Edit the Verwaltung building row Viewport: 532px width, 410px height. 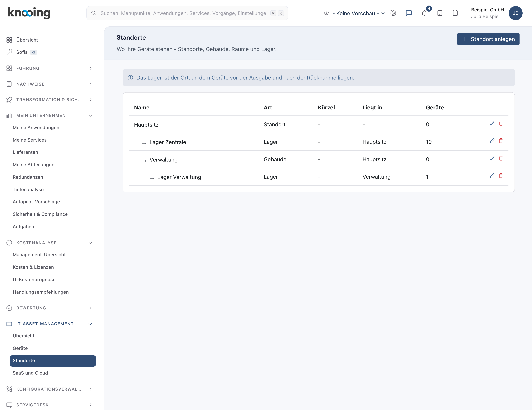[x=492, y=158]
